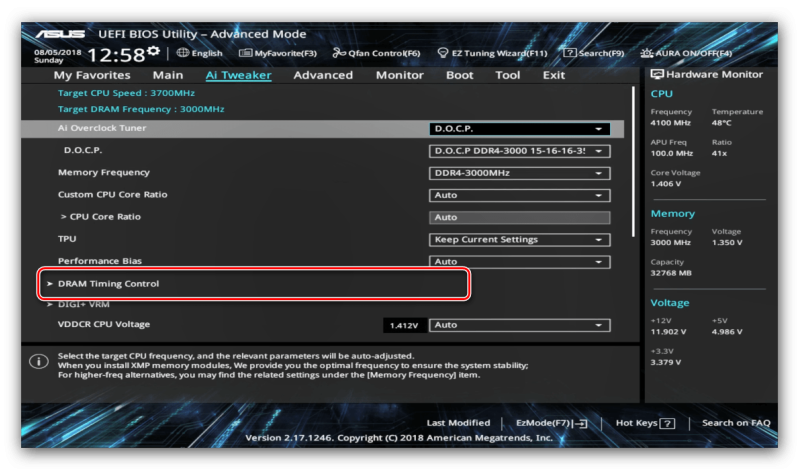Open the Custom CPU Core Ratio dropdown
This screenshot has width=800, height=470.
(x=519, y=195)
